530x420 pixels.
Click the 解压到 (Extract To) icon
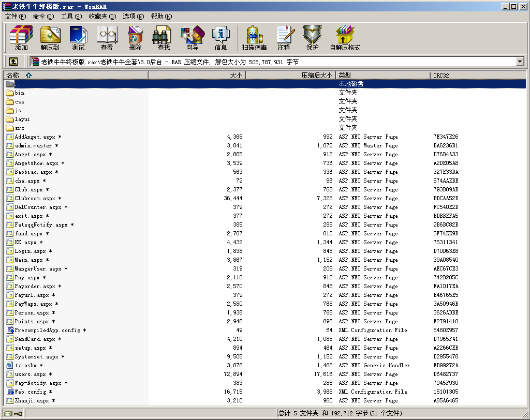click(x=50, y=38)
